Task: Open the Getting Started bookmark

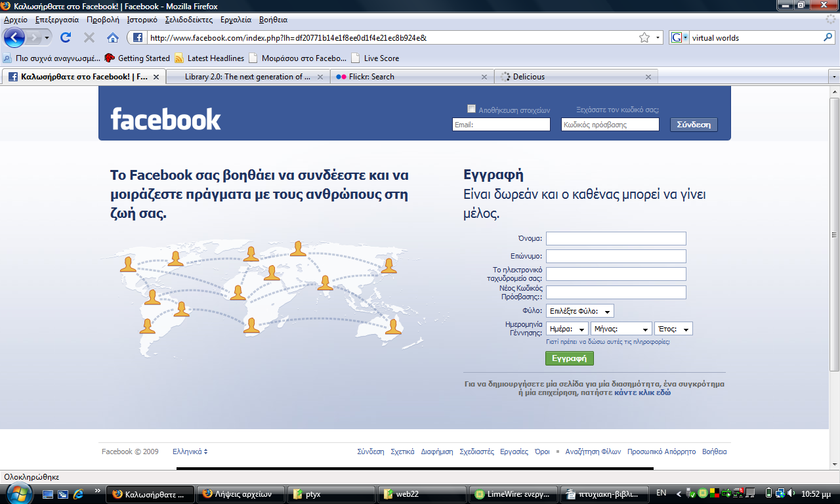Action: click(x=137, y=58)
